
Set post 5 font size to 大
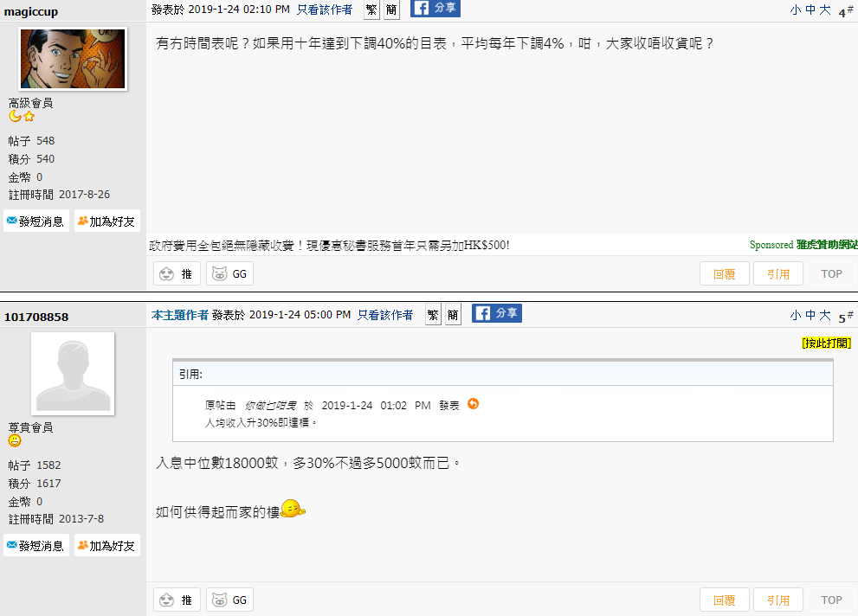825,316
